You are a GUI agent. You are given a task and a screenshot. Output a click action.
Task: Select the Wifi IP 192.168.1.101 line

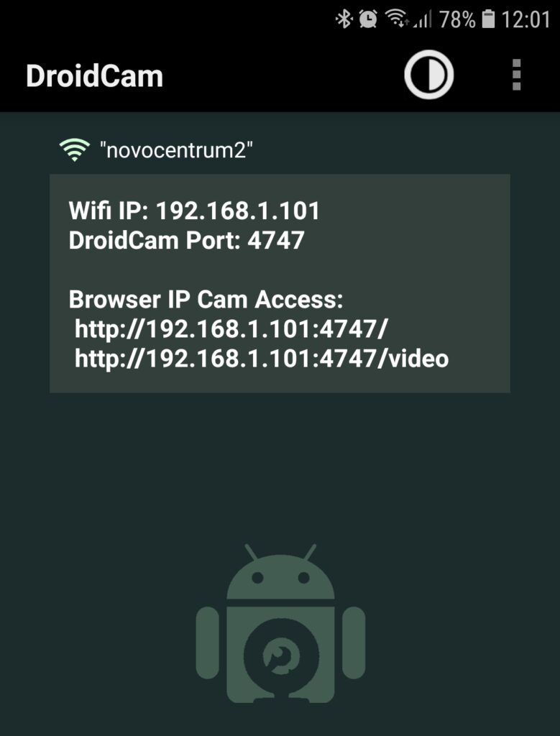click(194, 211)
